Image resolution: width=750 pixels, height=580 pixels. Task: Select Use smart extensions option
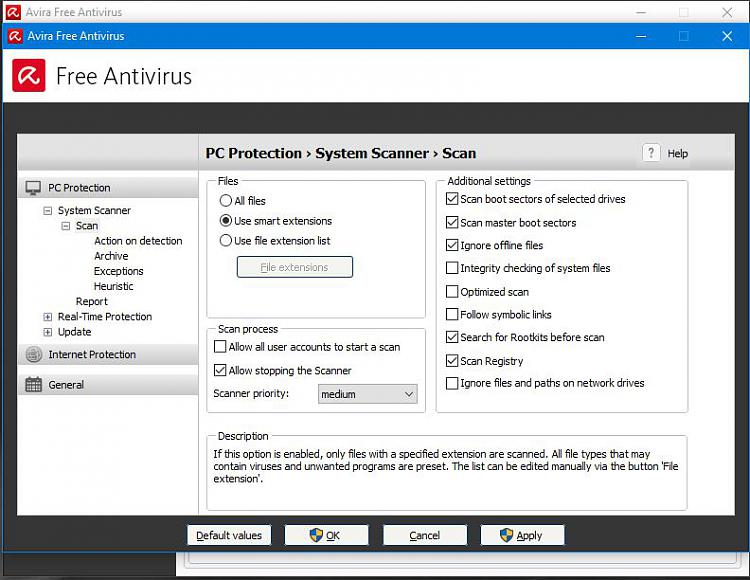point(225,220)
